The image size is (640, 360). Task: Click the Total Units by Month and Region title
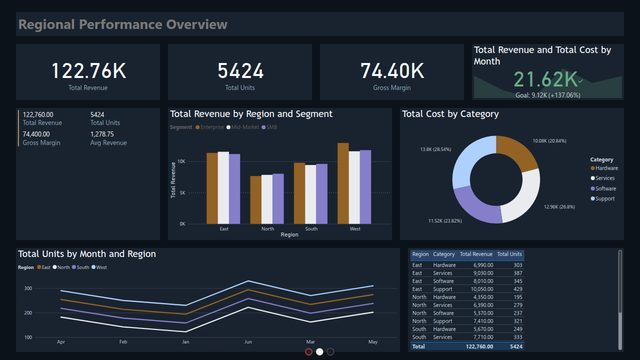pyautogui.click(x=87, y=254)
